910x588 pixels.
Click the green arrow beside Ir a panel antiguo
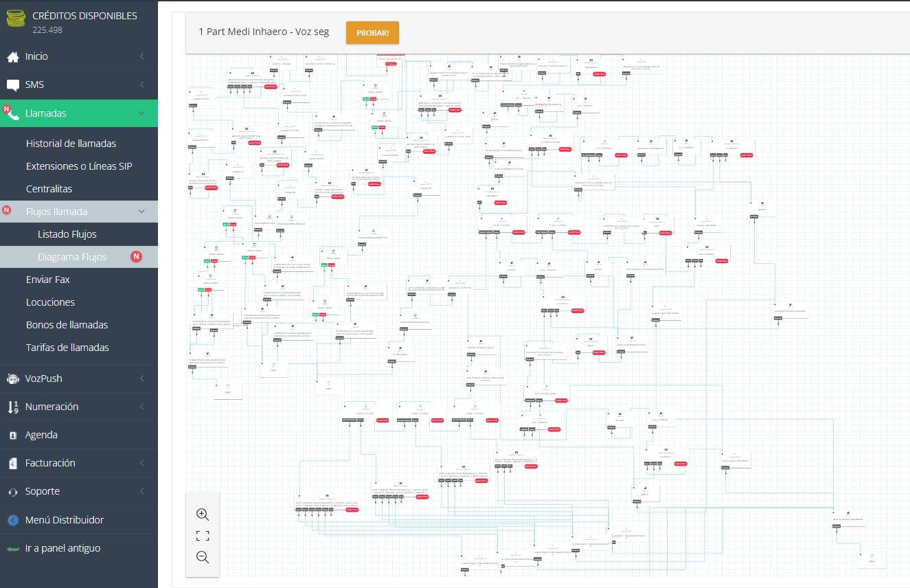coord(12,549)
